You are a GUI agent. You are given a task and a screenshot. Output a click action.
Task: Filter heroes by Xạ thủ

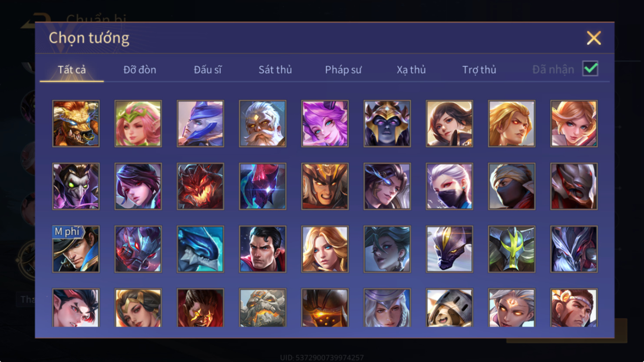click(411, 69)
